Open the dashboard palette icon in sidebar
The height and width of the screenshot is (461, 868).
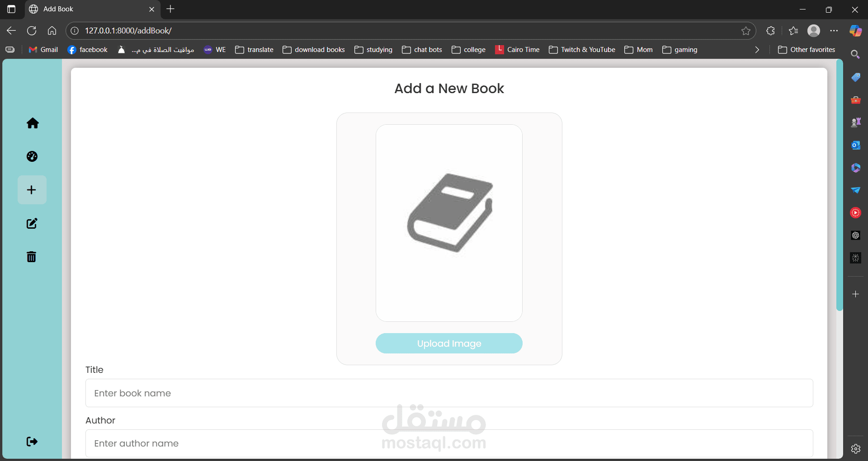coord(32,156)
